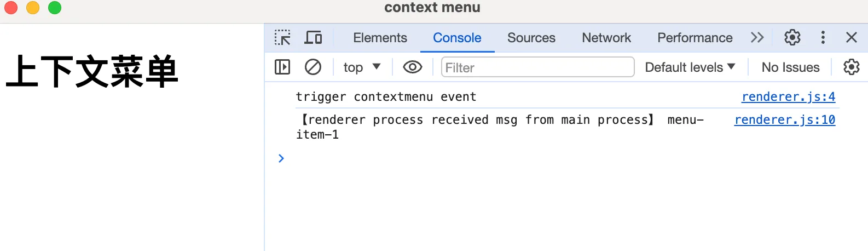
Task: Show more DevTools tabs via chevrons
Action: (757, 38)
